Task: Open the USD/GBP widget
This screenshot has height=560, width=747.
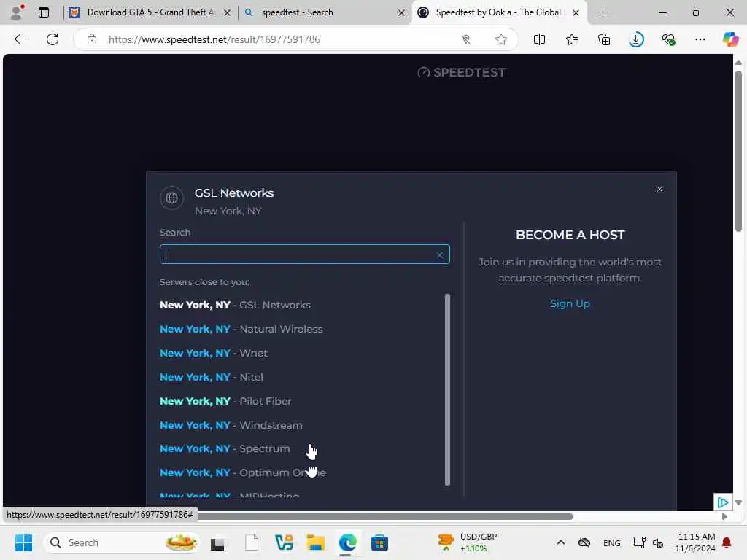Action: point(468,542)
